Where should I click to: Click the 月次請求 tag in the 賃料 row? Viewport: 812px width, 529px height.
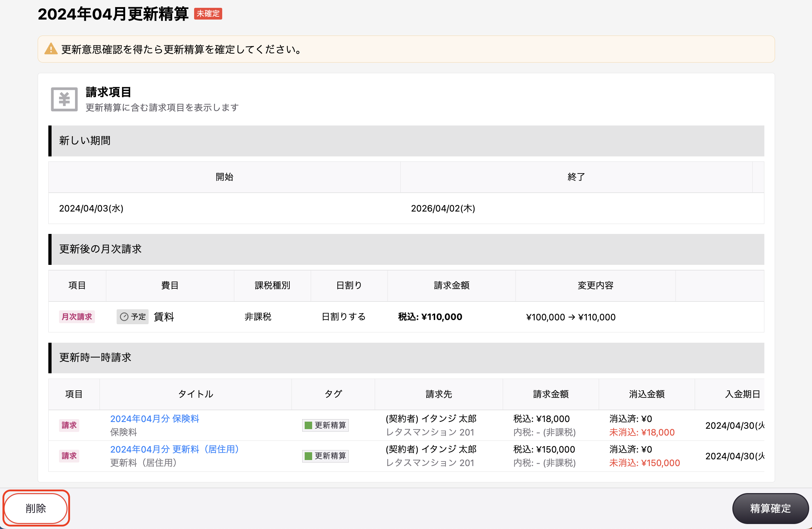[77, 317]
